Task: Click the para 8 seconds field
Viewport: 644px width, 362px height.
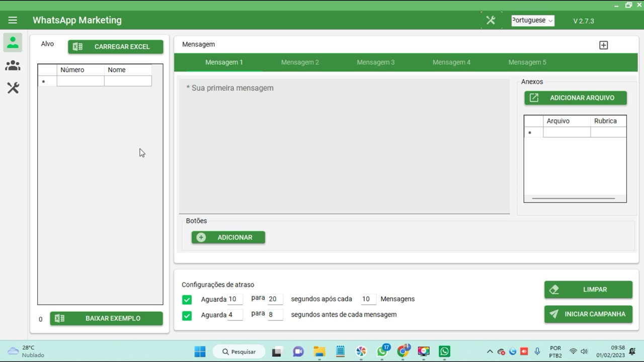Action: tap(275, 315)
